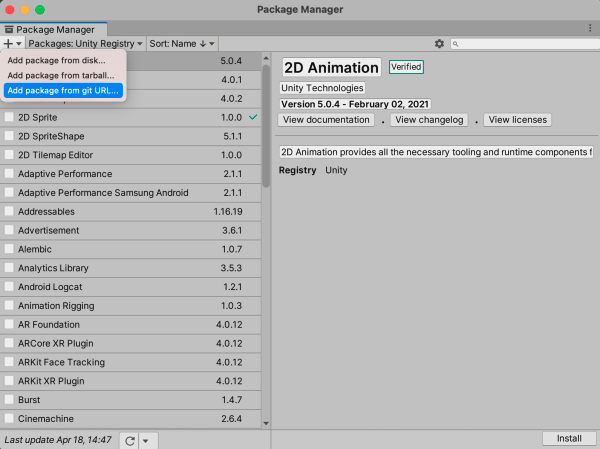The height and width of the screenshot is (449, 600).
Task: Toggle the expander box beside 2D Tilemap Editor
Action: [9, 155]
